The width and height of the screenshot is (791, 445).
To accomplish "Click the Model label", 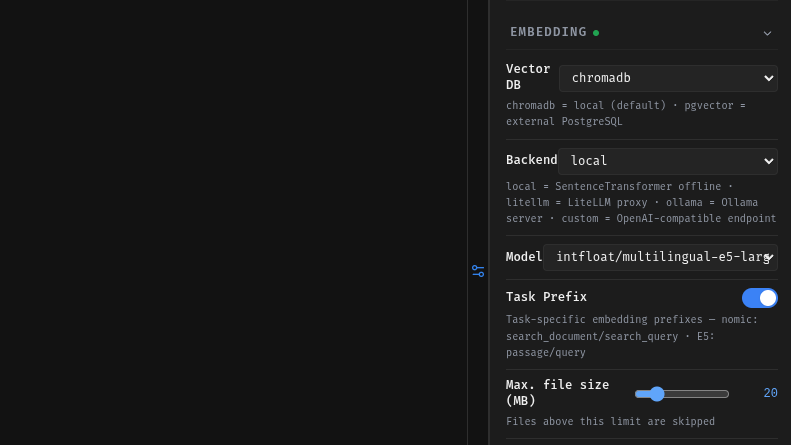I will coord(524,257).
